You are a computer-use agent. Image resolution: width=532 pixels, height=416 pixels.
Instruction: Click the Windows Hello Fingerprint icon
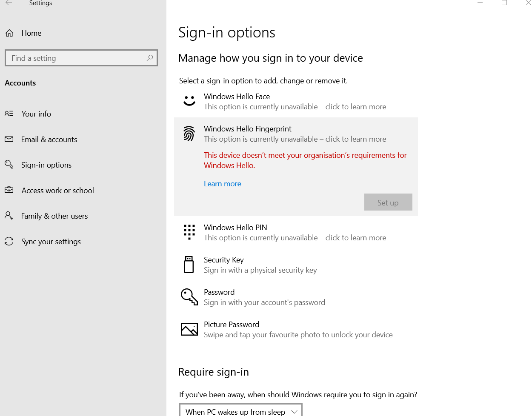189,134
